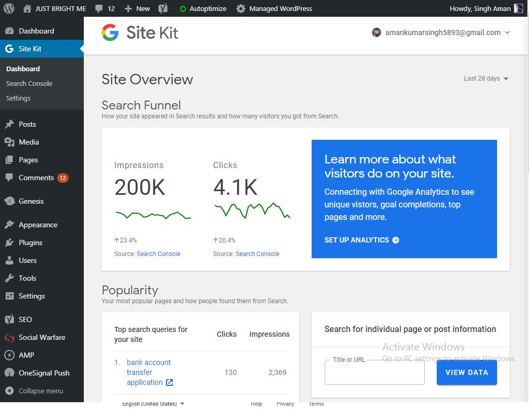Click the arrow icon on Set Up Analytics

pyautogui.click(x=396, y=240)
